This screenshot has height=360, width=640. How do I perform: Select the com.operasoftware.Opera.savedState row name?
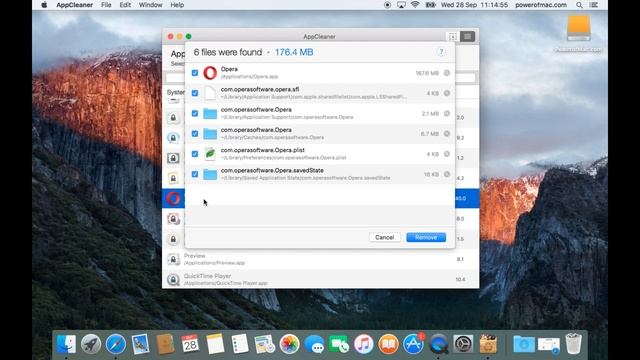tap(272, 170)
